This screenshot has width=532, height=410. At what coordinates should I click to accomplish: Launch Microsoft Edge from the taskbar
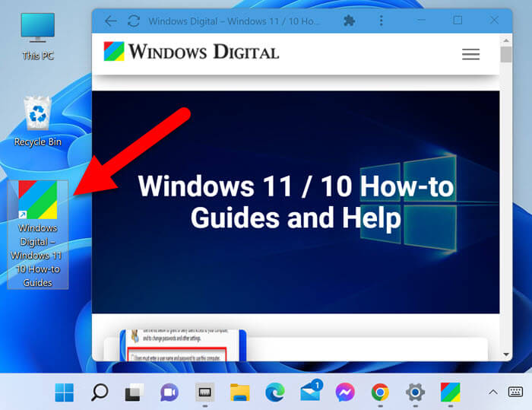coord(275,393)
